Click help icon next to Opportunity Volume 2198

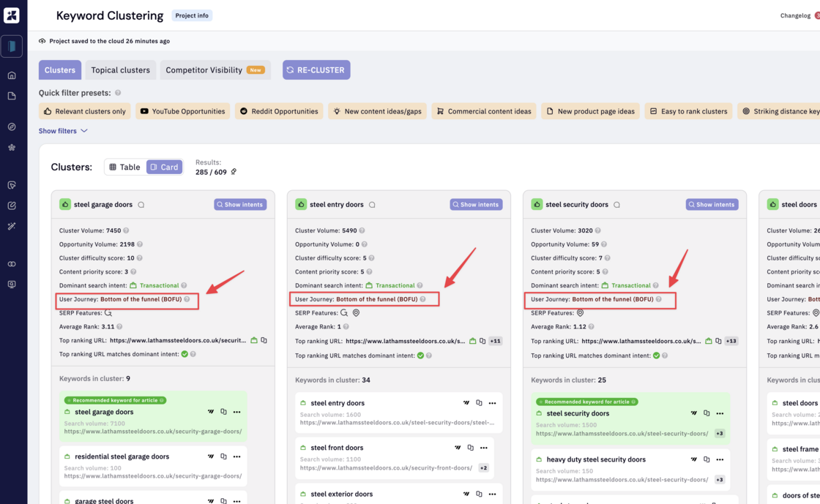click(x=140, y=244)
